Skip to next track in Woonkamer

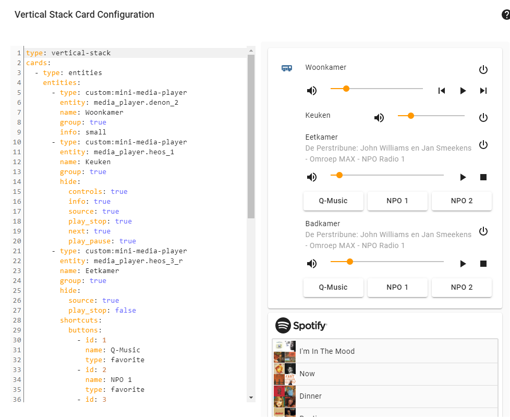(483, 90)
